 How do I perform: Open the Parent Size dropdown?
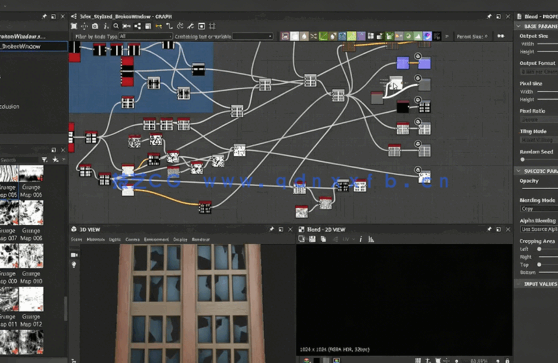point(472,36)
